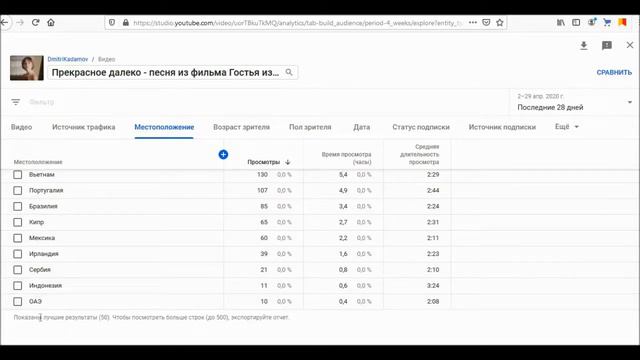Screen dimensions: 640x360
Task: Switch to the Видео tab
Action: pos(21,127)
